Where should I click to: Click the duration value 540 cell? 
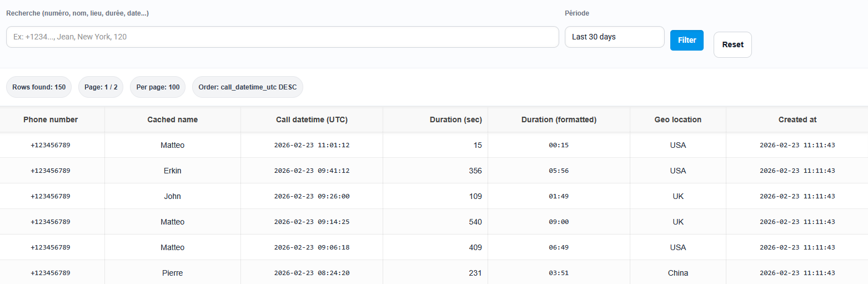475,222
